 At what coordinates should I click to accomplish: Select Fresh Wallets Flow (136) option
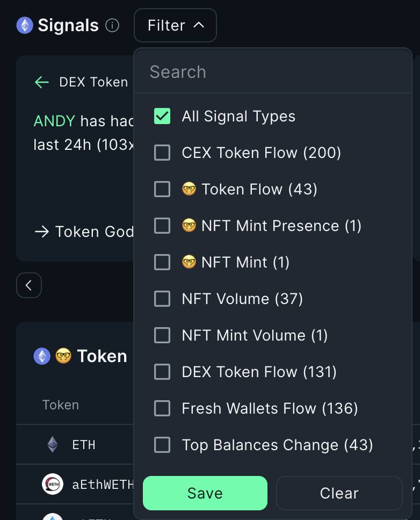[x=162, y=408]
